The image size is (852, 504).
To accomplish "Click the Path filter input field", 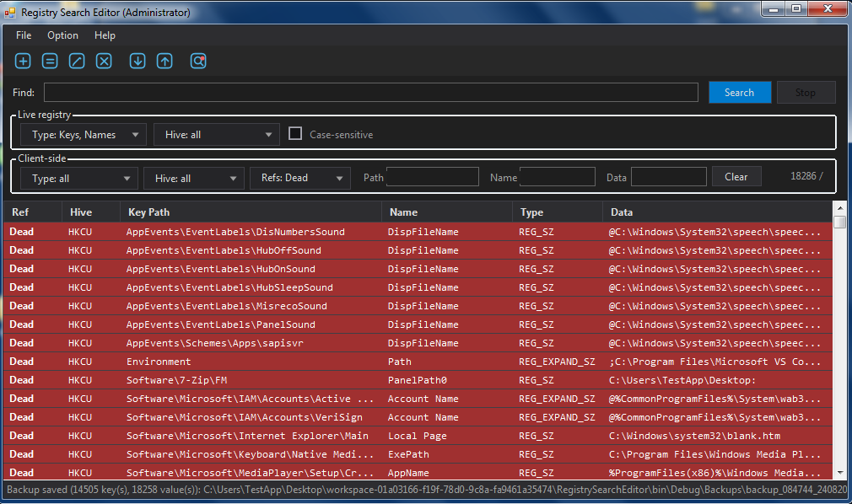I will [x=433, y=176].
